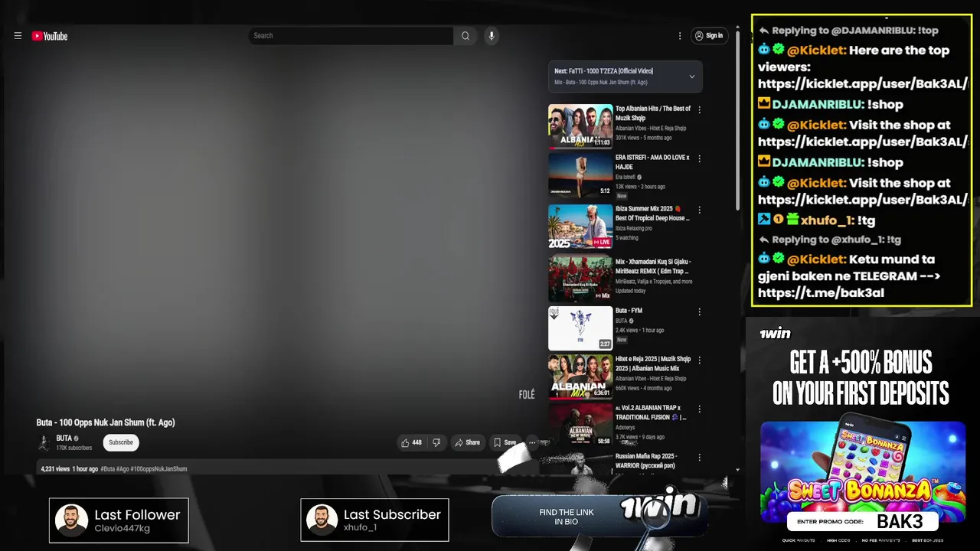This screenshot has width=980, height=551.
Task: Click the YouTube page vertical scrollbar
Action: [737, 122]
